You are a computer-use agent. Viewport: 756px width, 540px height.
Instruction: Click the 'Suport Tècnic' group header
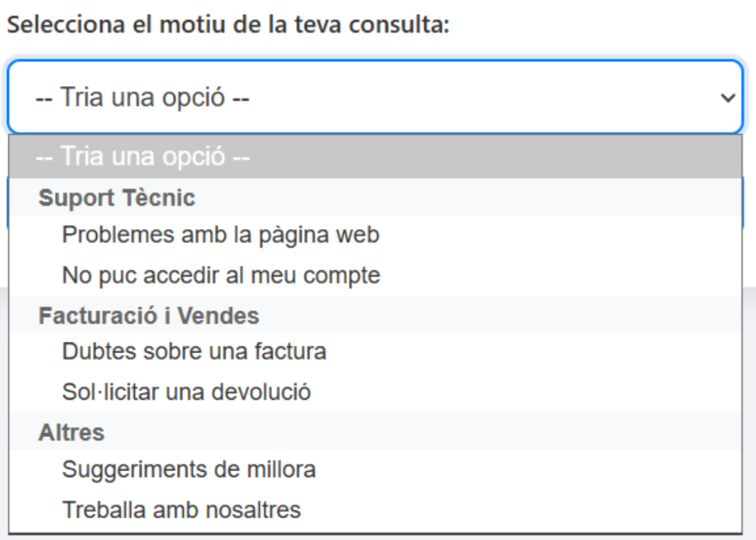116,198
